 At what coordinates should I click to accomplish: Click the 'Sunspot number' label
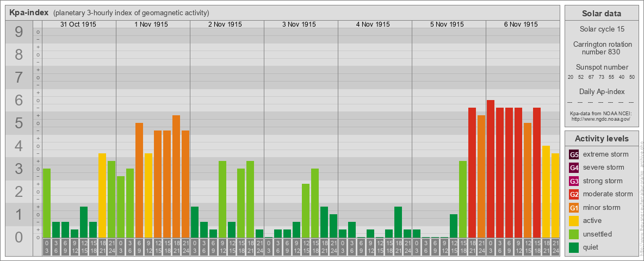tap(602, 67)
